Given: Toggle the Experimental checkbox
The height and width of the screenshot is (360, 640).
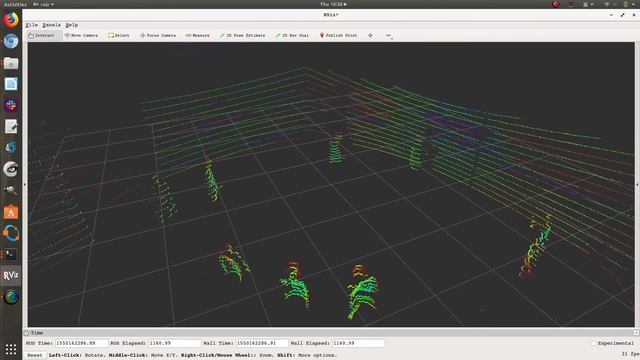Looking at the screenshot, I should [x=594, y=343].
